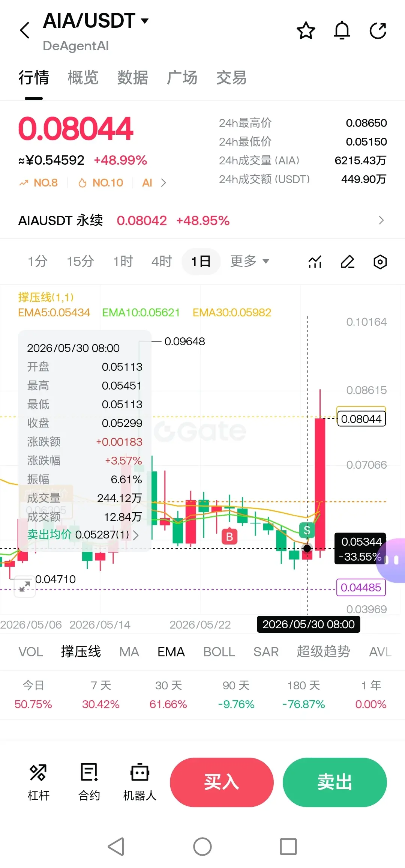Tap 今日 50.75% performance

pos(33,695)
